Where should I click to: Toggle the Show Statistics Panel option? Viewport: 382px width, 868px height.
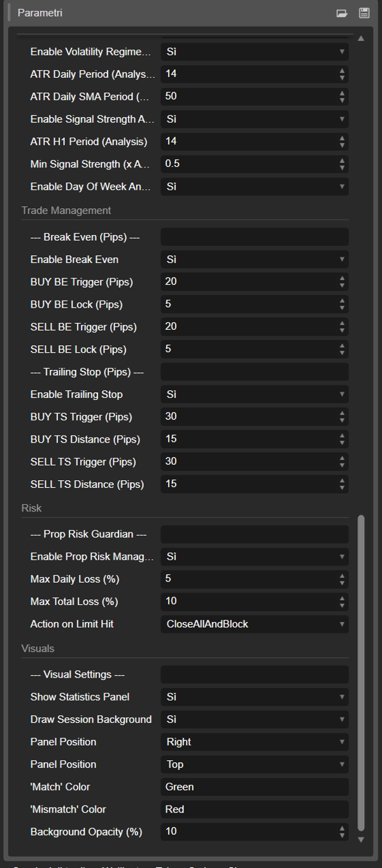255,697
